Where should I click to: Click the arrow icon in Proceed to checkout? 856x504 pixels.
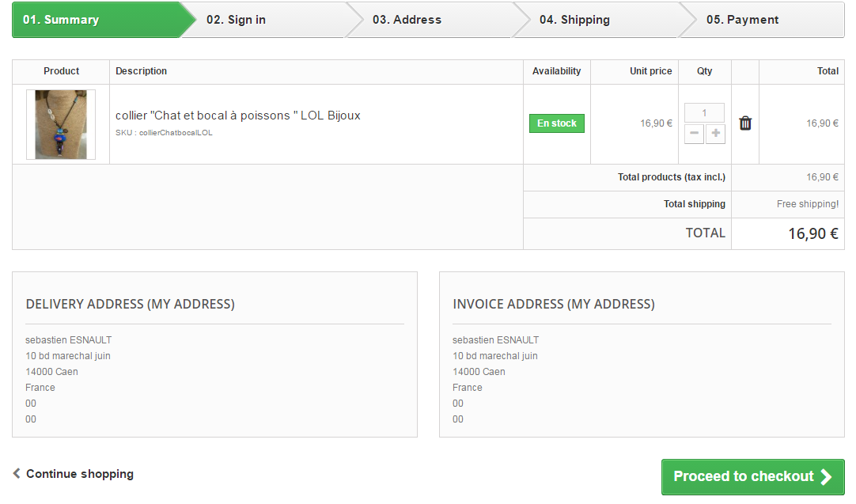pyautogui.click(x=826, y=476)
